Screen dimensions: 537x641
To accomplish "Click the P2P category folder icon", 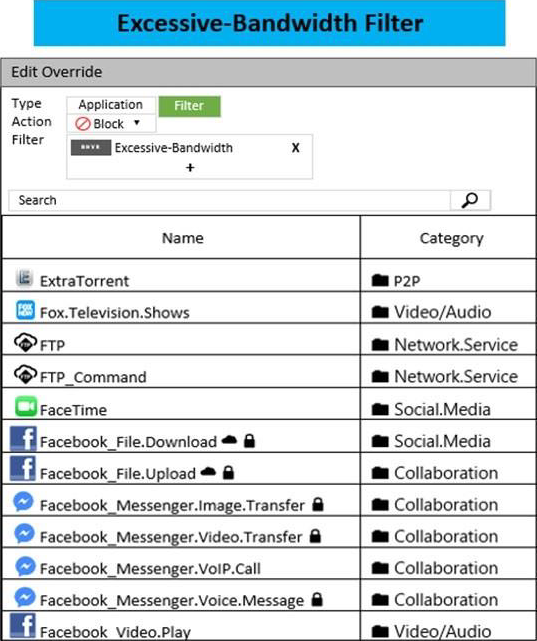I will coord(380,280).
